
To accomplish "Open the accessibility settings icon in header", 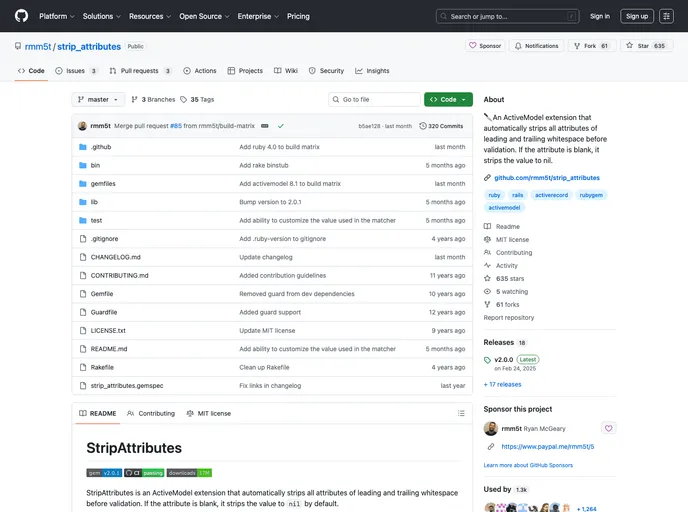I will [666, 16].
